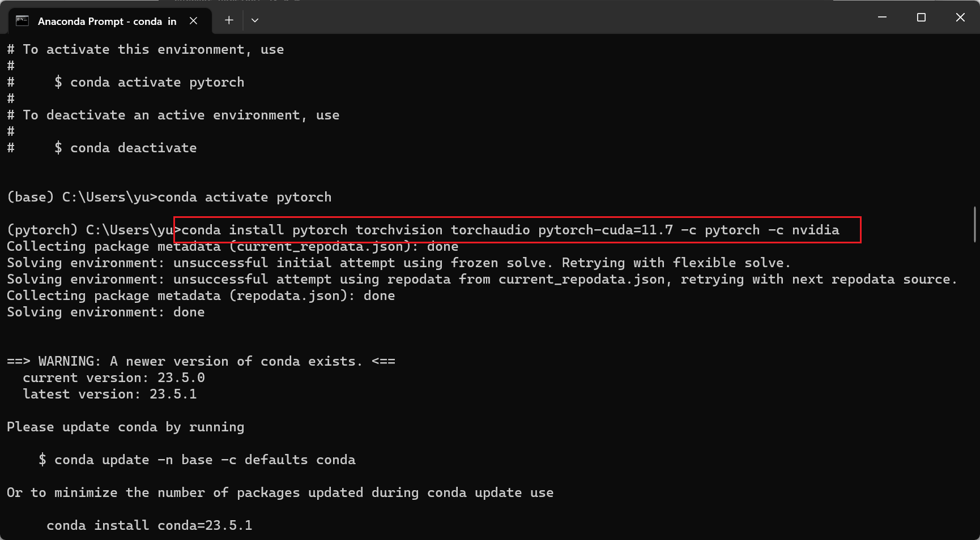The image size is (980, 540).
Task: Click the conda activate pytorch line
Action: (244, 197)
